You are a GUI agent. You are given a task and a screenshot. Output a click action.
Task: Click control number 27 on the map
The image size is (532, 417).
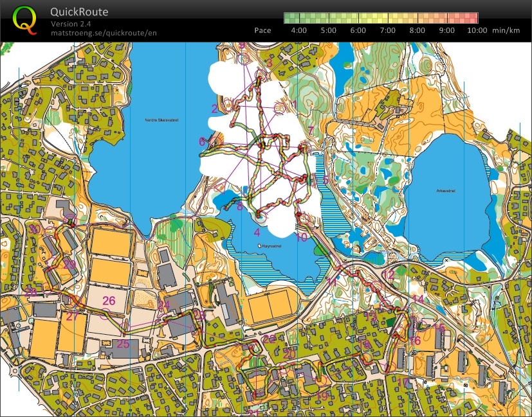click(72, 316)
